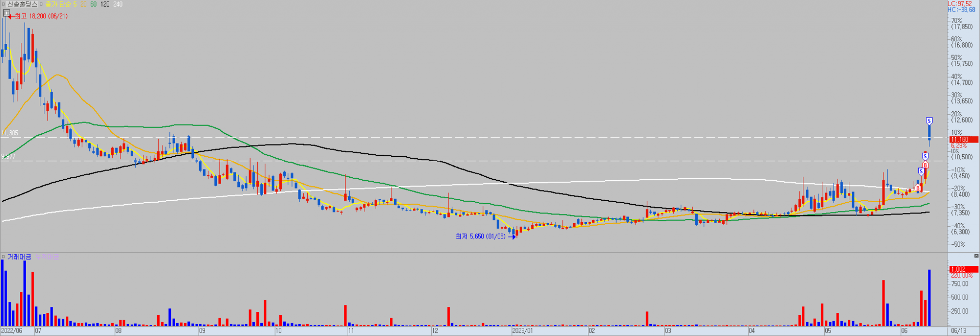Image resolution: width=980 pixels, height=336 pixels.
Task: Click the 누적대금 indicator label
Action: coord(47,257)
